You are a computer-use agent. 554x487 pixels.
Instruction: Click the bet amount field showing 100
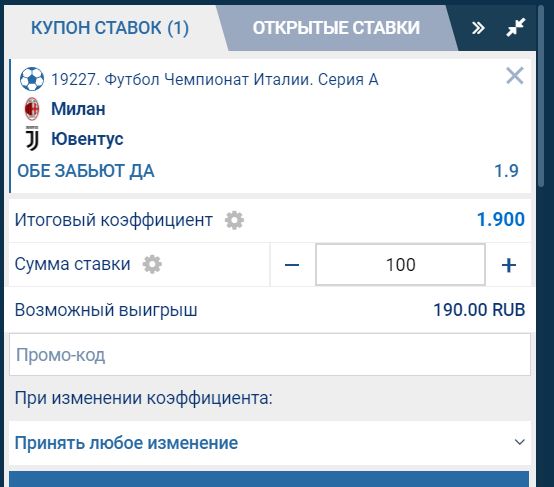(x=400, y=264)
